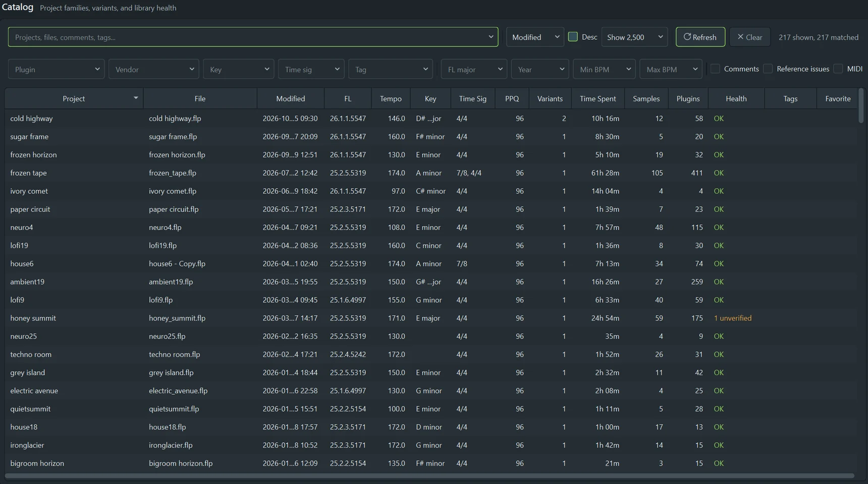Viewport: 868px width, 484px height.
Task: Expand the search history chevron
Action: [x=491, y=37]
